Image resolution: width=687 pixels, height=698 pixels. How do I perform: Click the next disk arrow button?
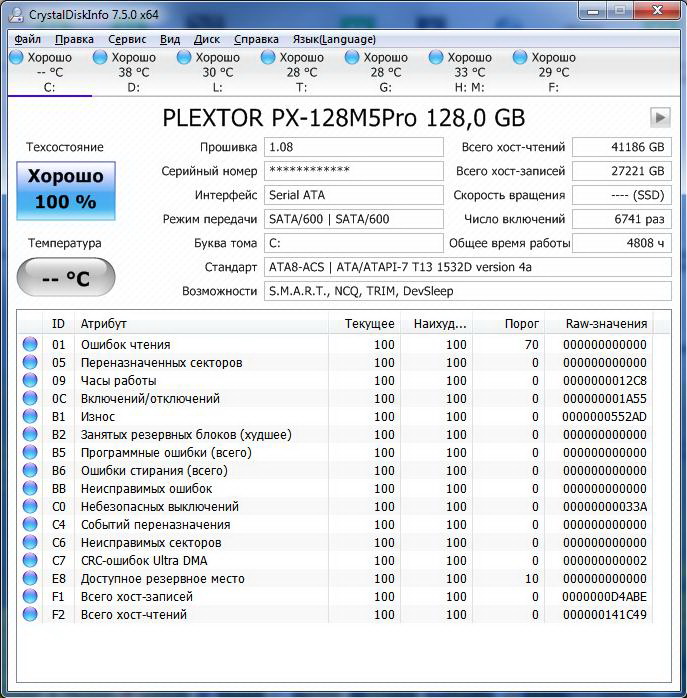[660, 118]
